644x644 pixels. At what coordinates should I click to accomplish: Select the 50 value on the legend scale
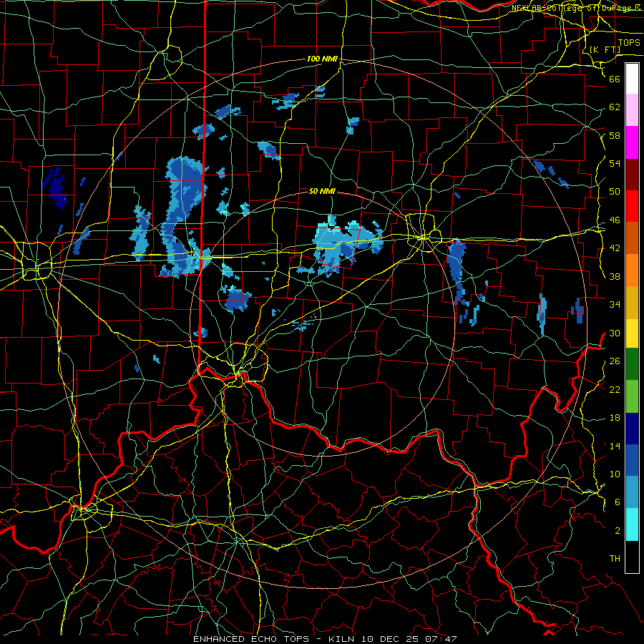click(615, 192)
